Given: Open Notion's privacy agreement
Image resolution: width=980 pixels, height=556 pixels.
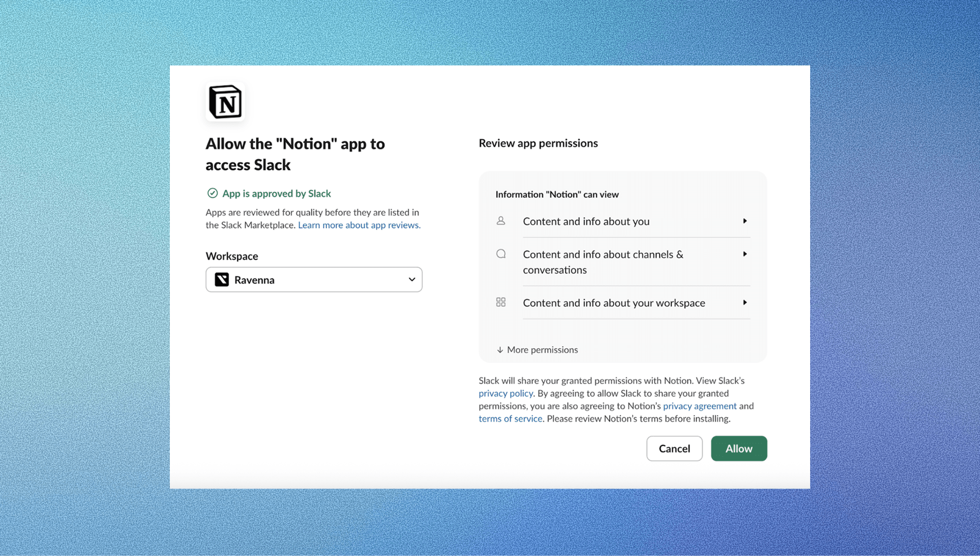Looking at the screenshot, I should point(700,406).
